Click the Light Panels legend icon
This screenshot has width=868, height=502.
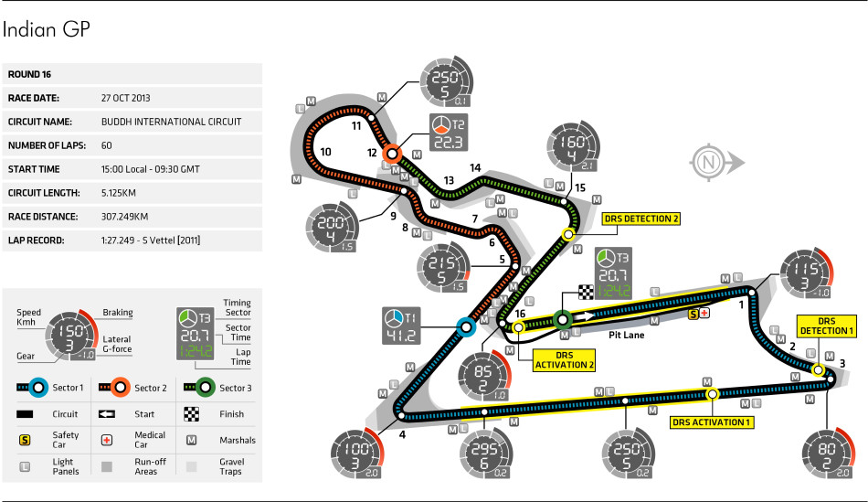pos(25,466)
